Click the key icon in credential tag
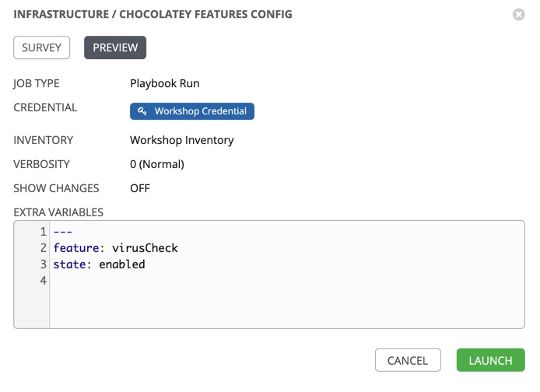 pyautogui.click(x=142, y=111)
